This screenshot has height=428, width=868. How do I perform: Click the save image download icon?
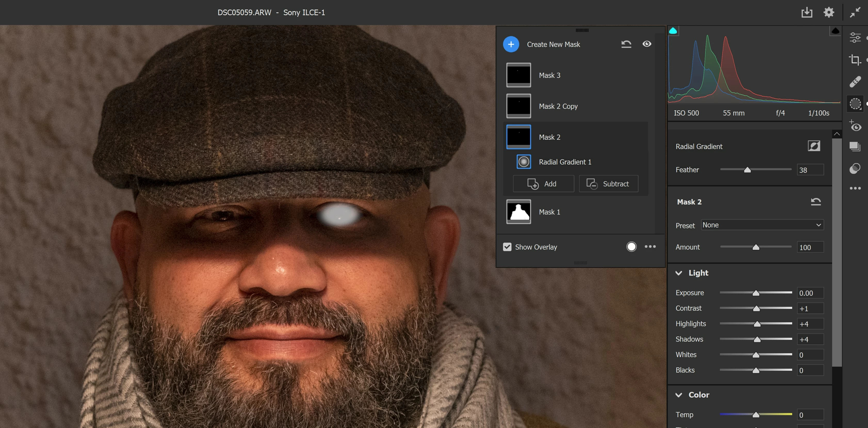807,12
